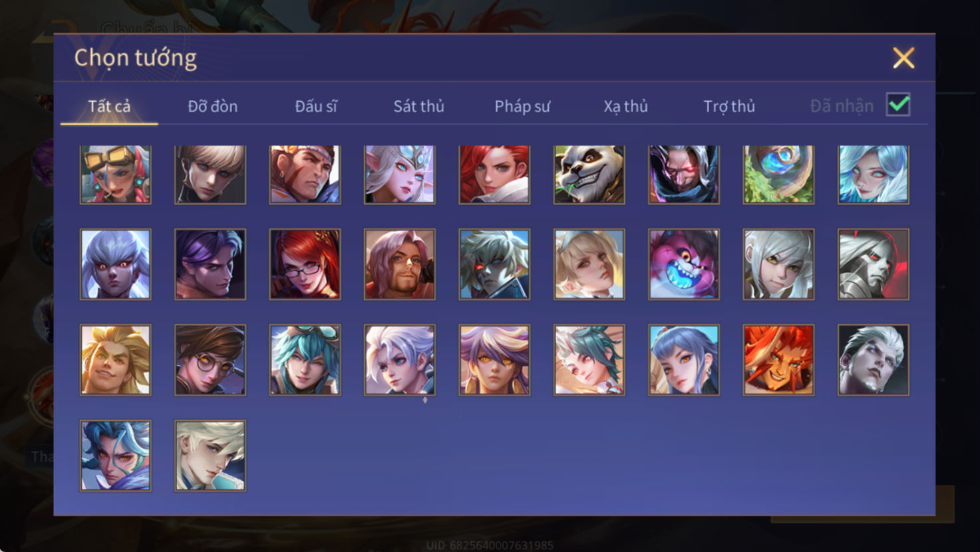Close the Chọn tướng dialog
Viewport: 980px width, 552px height.
(x=903, y=58)
